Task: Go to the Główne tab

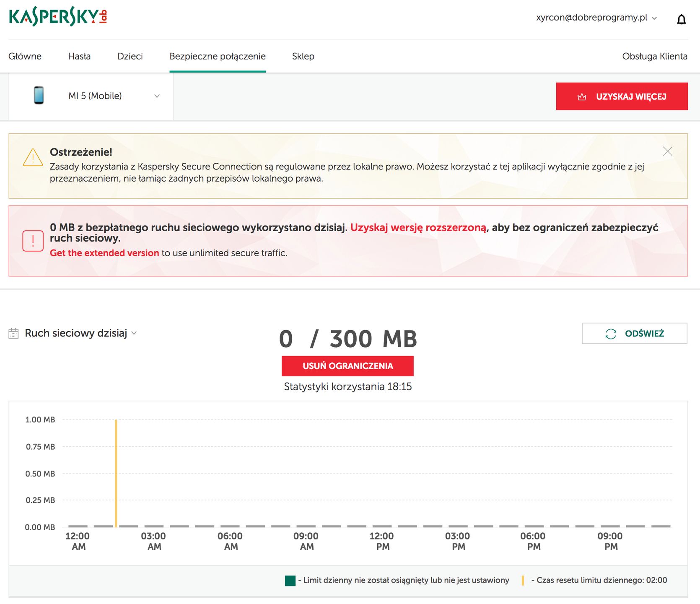Action: [x=25, y=56]
